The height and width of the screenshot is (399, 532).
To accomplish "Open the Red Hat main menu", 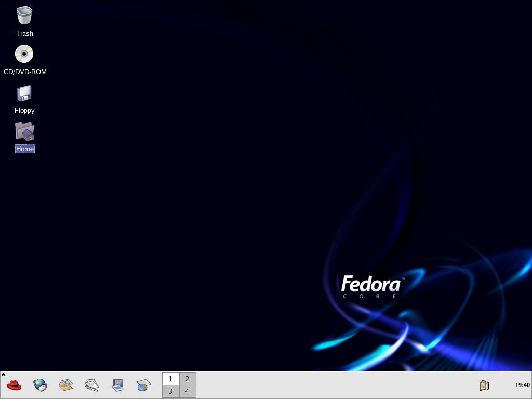I will (x=14, y=385).
